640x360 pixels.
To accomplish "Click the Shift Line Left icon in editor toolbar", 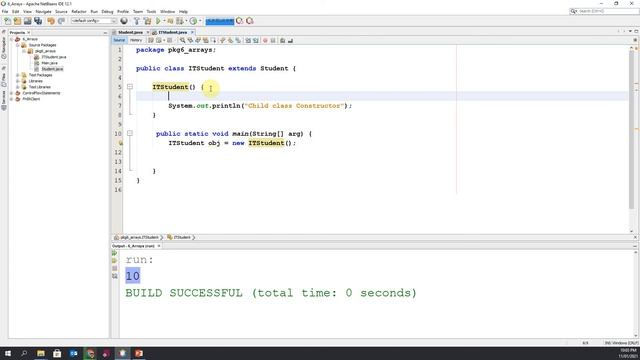I will (x=248, y=40).
